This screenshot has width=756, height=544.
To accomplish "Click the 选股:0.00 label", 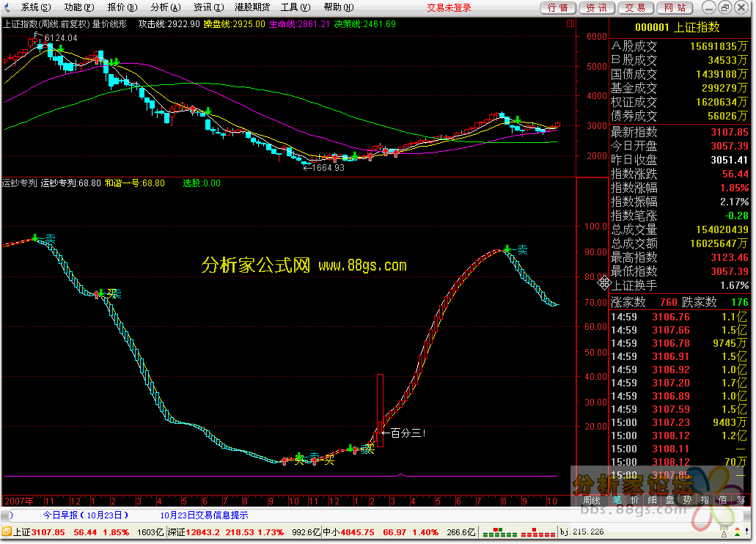I will (x=202, y=183).
